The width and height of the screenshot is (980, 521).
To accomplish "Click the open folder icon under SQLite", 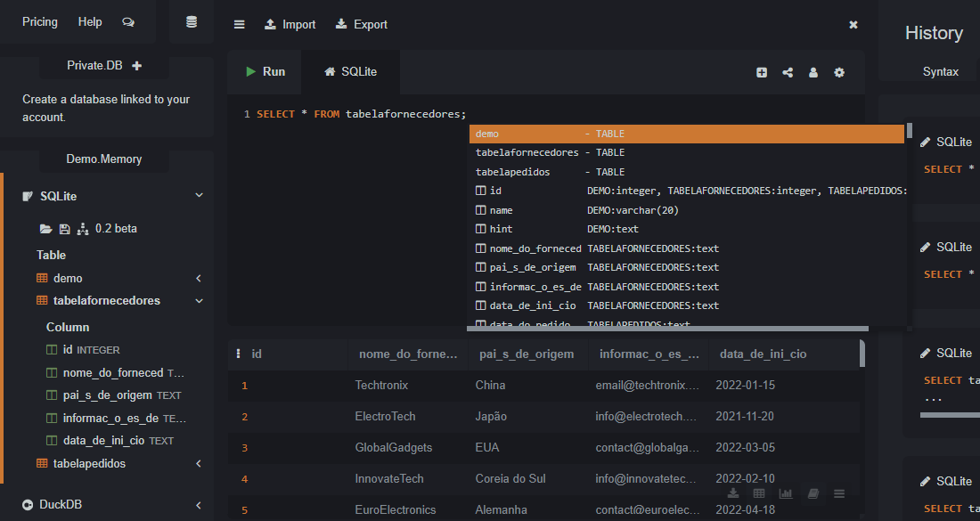I will [x=45, y=229].
